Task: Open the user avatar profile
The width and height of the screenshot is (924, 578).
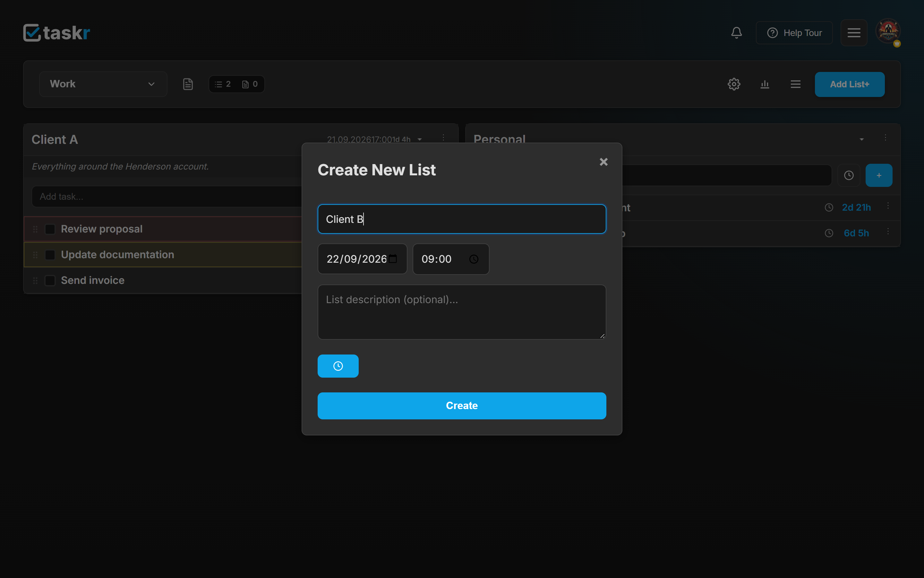Action: (888, 31)
